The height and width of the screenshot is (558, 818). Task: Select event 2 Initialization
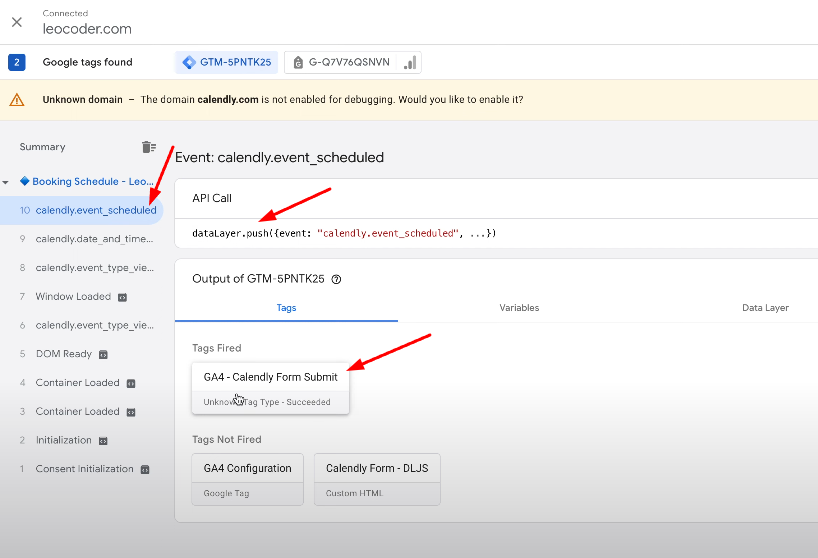pos(81,440)
